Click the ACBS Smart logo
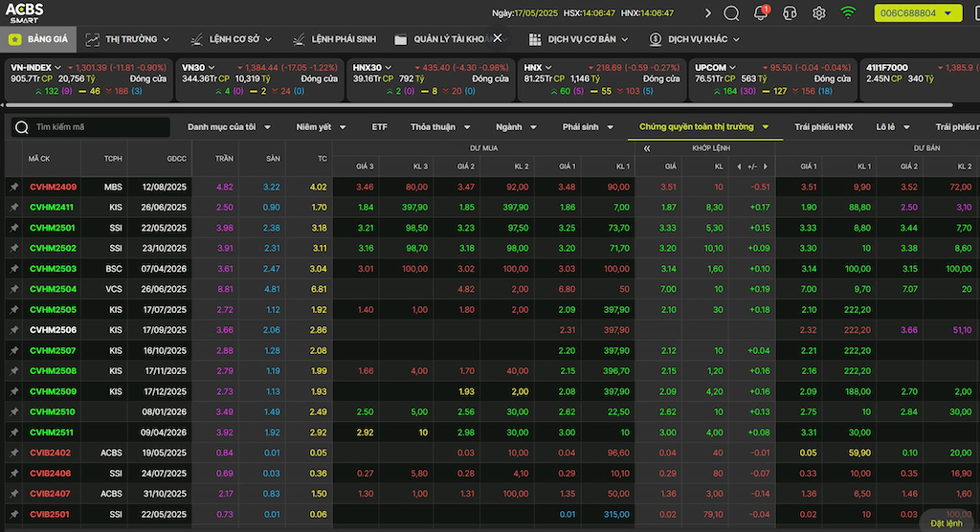The image size is (980, 532). click(x=24, y=12)
